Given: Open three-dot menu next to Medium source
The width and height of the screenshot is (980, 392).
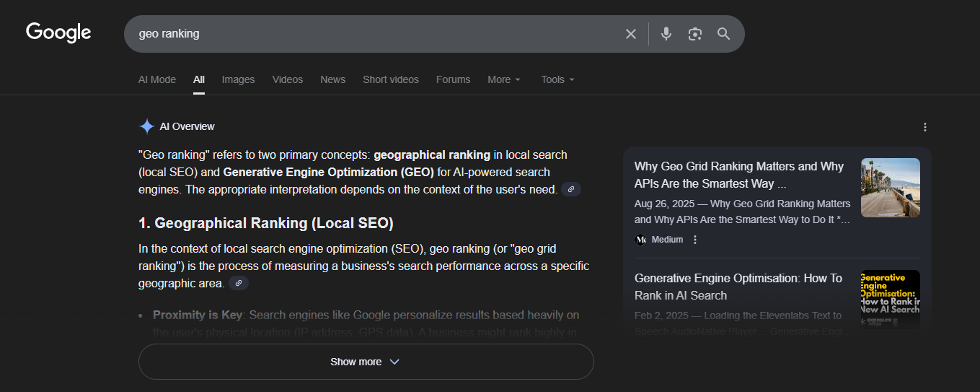Looking at the screenshot, I should (695, 240).
